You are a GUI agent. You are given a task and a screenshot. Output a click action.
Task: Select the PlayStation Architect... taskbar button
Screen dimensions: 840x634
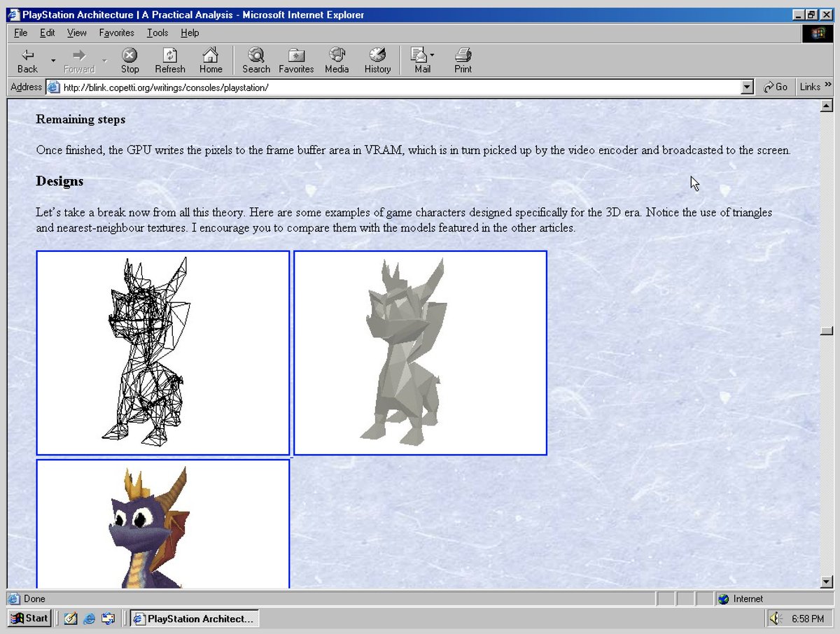[x=195, y=619]
